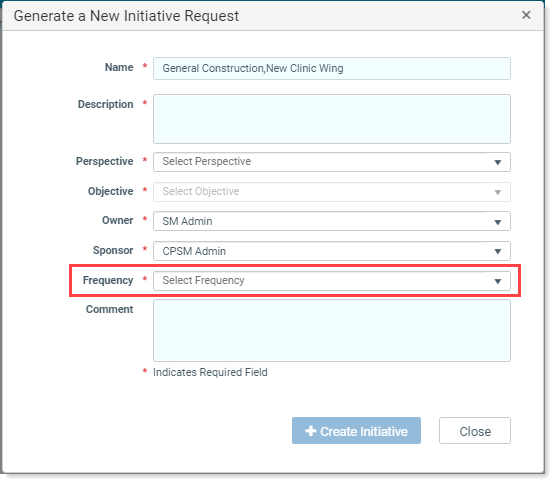Click the plus icon on Create Initiative
This screenshot has height=484, width=555.
(310, 431)
